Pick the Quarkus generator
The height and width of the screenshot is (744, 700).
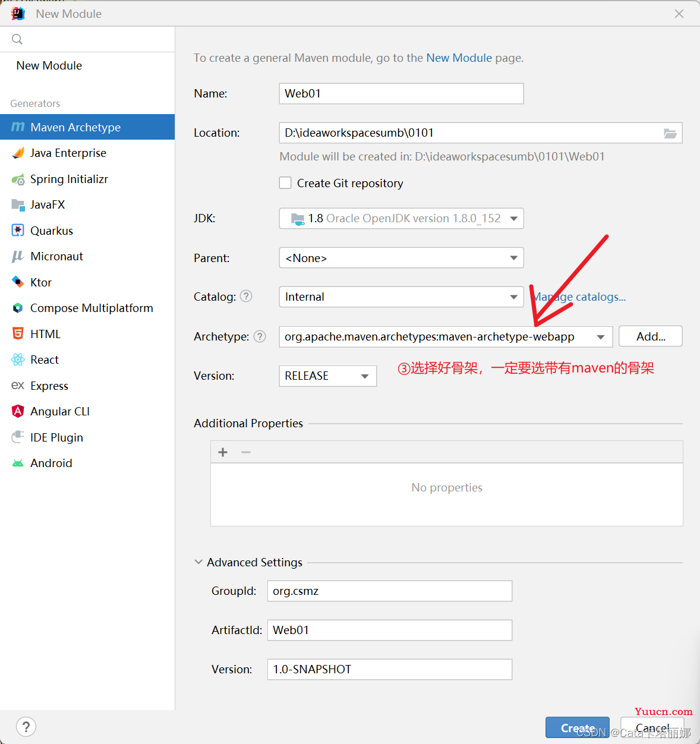click(x=87, y=231)
